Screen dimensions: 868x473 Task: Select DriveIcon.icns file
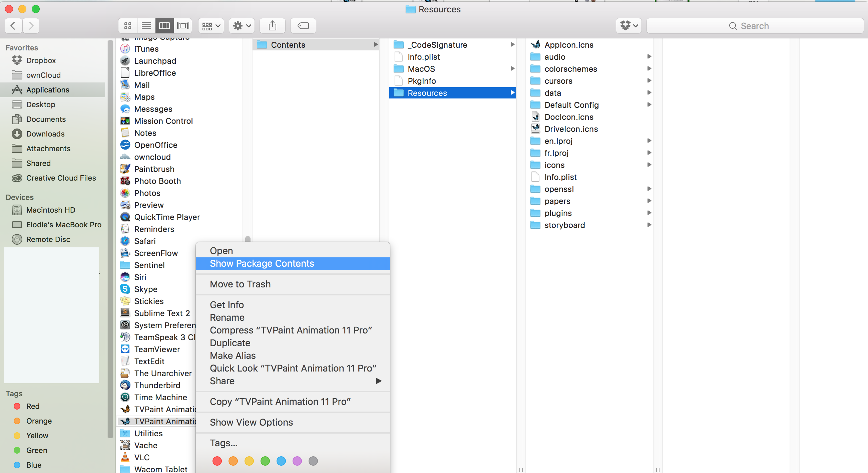[589, 129]
